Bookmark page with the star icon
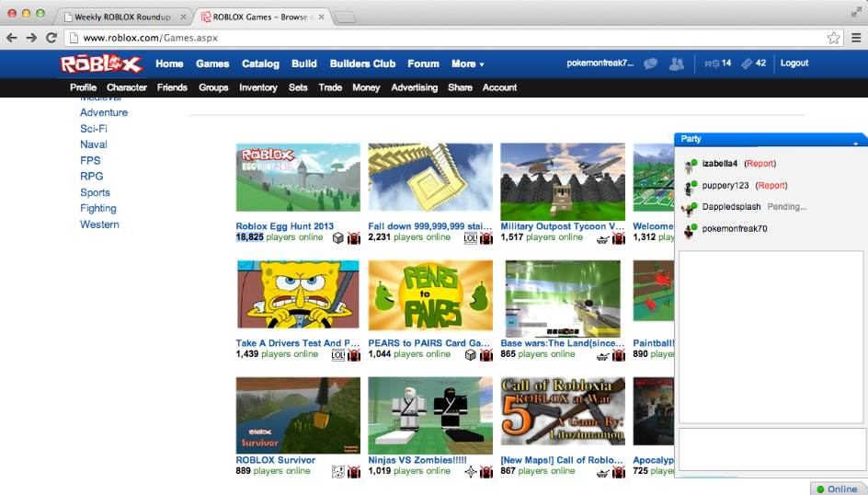This screenshot has height=495, width=868. (x=833, y=38)
